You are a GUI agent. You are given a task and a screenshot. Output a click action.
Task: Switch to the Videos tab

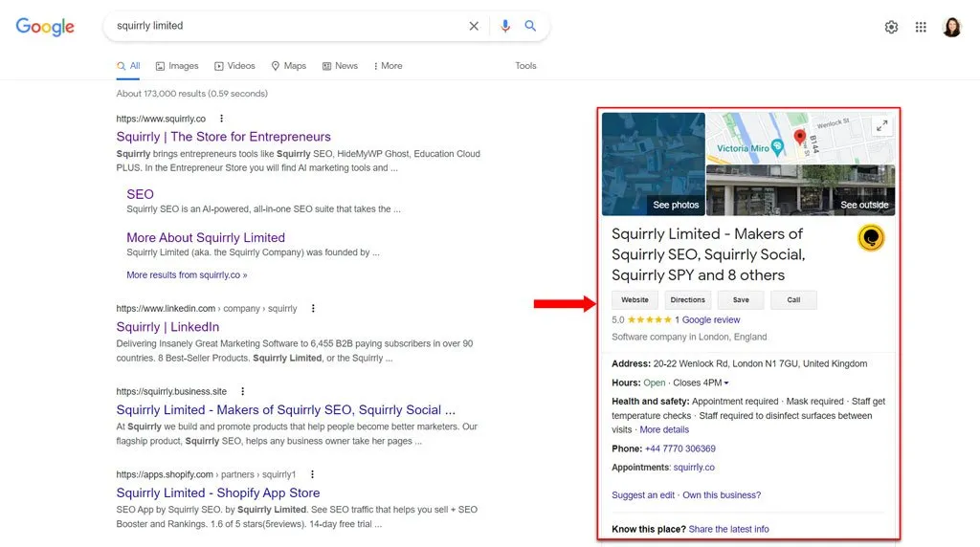pyautogui.click(x=234, y=66)
